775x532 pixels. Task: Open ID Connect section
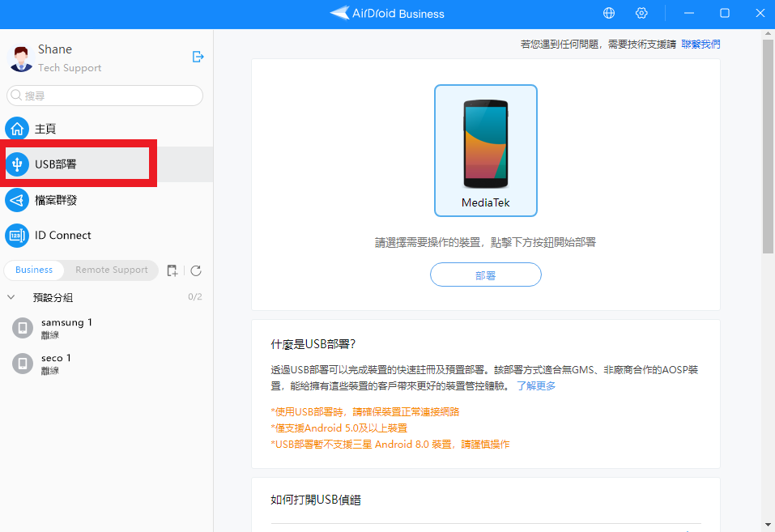(106, 236)
